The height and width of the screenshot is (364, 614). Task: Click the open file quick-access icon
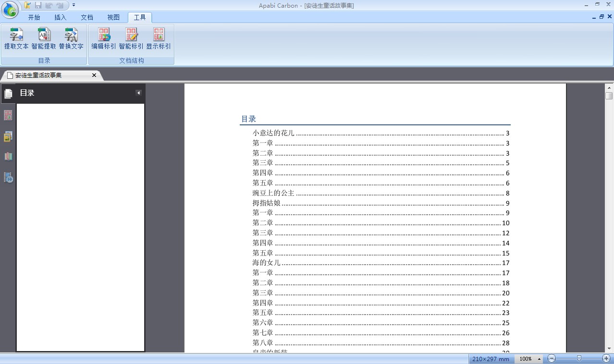pos(28,5)
